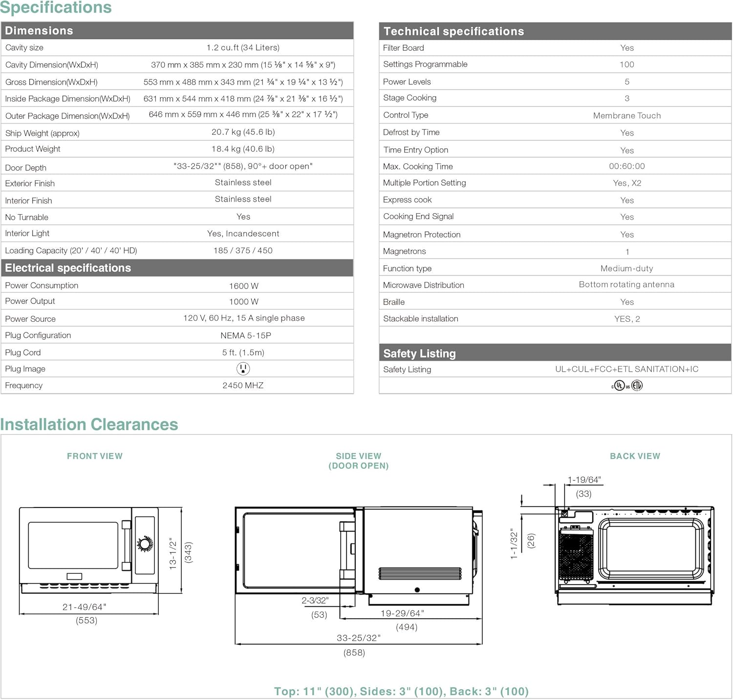Click the FRONT VIEW label
This screenshot has width=733, height=700.
click(95, 456)
